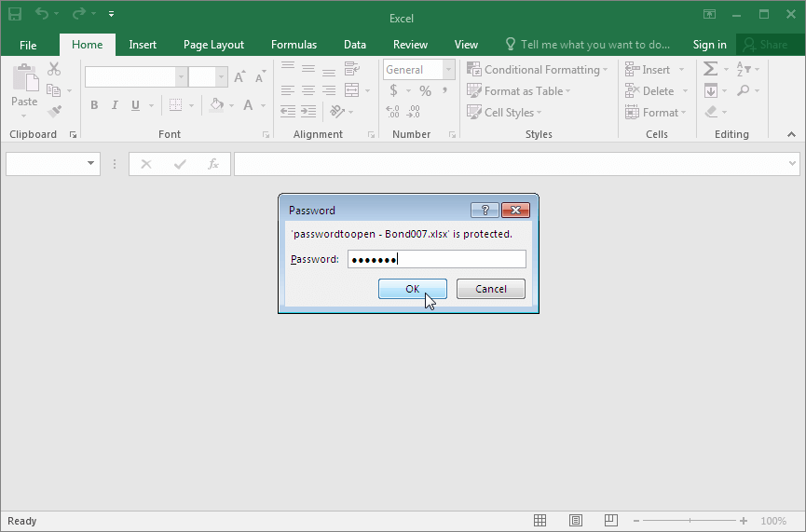Screen dimensions: 806x532
Task: Click the Copy icon
Action: (x=53, y=90)
